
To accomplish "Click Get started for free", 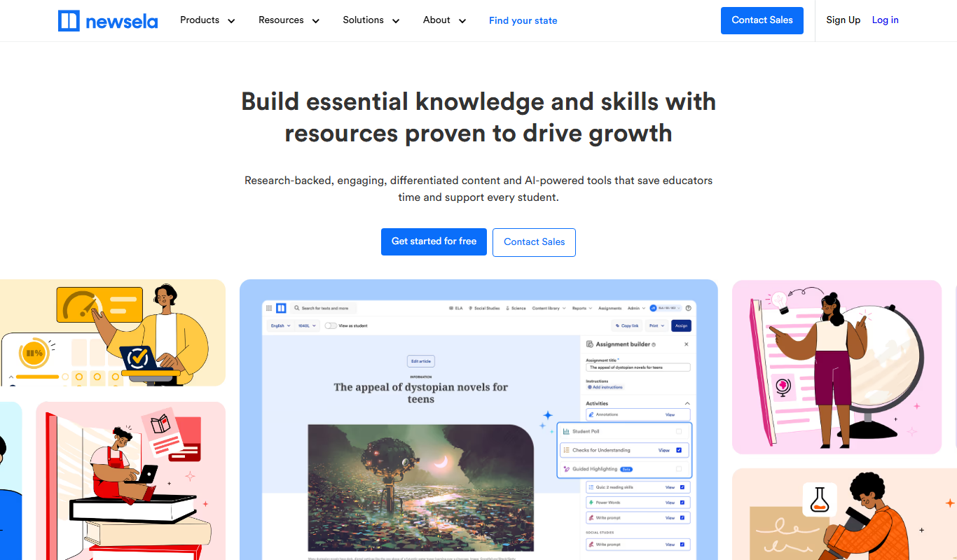I will tap(434, 241).
